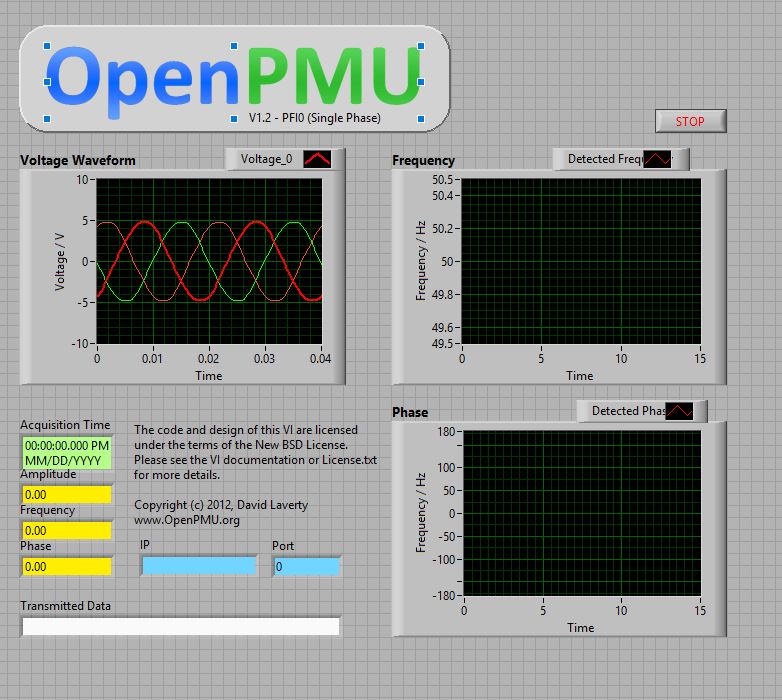Screen dimensions: 782x700
Task: Click the Port number field
Action: tap(307, 566)
